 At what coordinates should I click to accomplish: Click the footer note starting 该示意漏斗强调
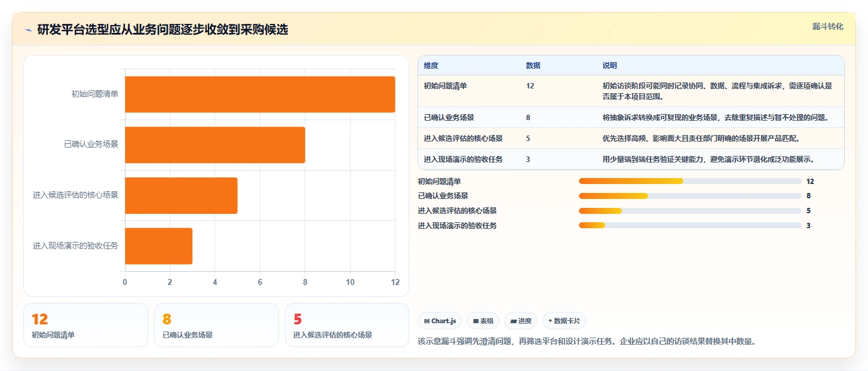click(587, 342)
